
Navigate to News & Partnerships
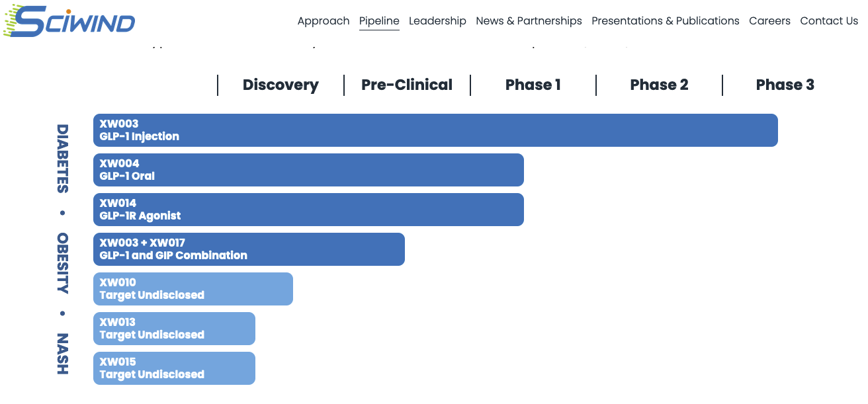tap(529, 21)
